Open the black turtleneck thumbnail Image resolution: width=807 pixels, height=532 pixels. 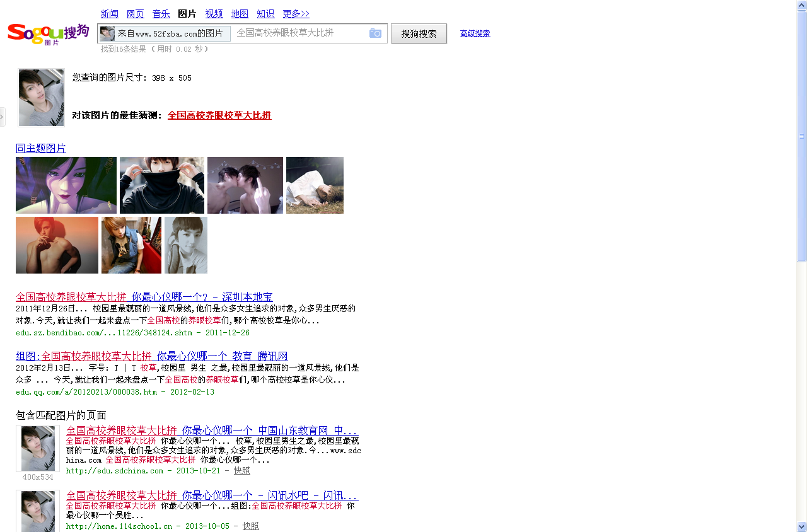[162, 185]
